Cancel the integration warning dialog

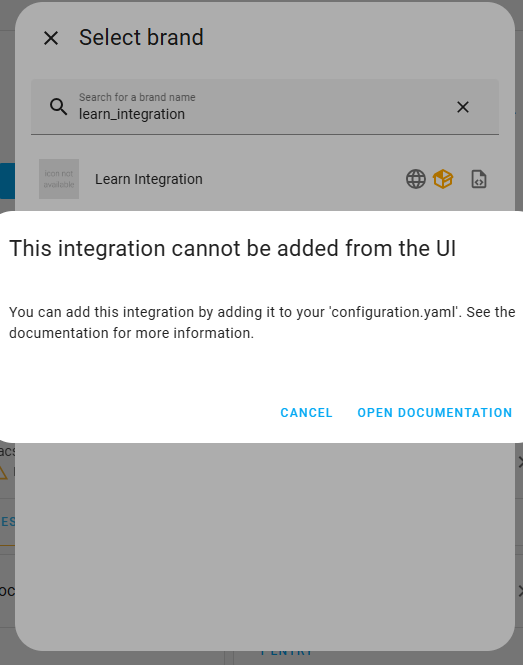coord(306,413)
